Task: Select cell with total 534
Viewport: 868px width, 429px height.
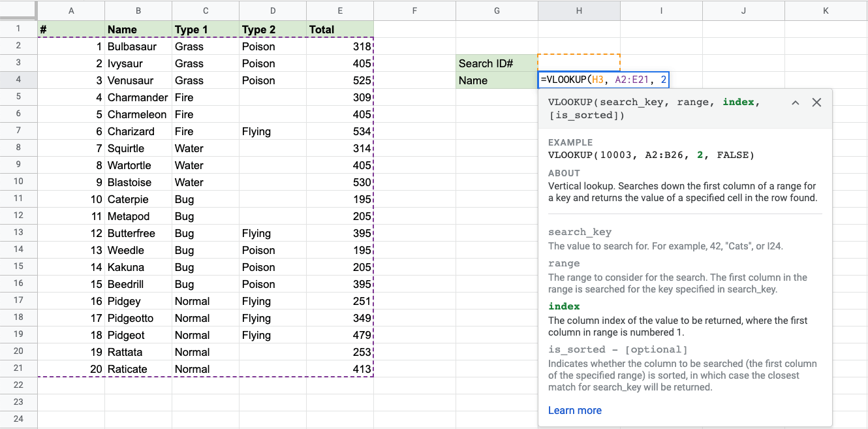Action: pos(339,131)
